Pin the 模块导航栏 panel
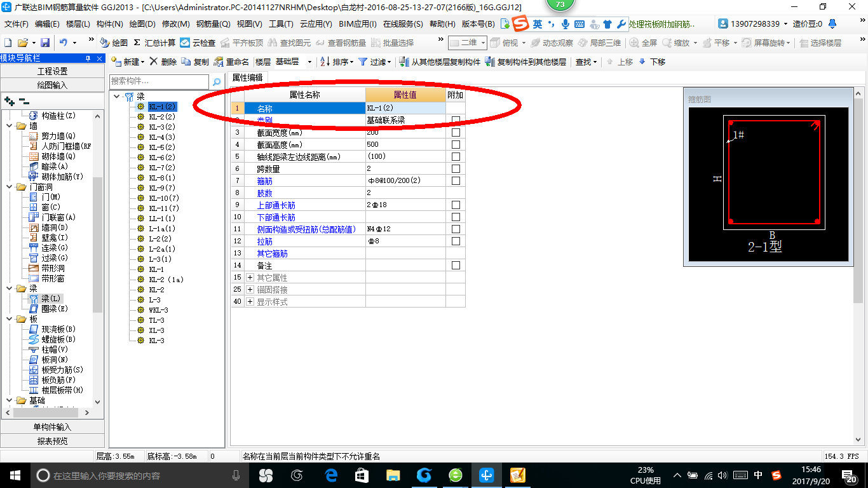Viewport: 868px width, 488px height. pyautogui.click(x=88, y=58)
